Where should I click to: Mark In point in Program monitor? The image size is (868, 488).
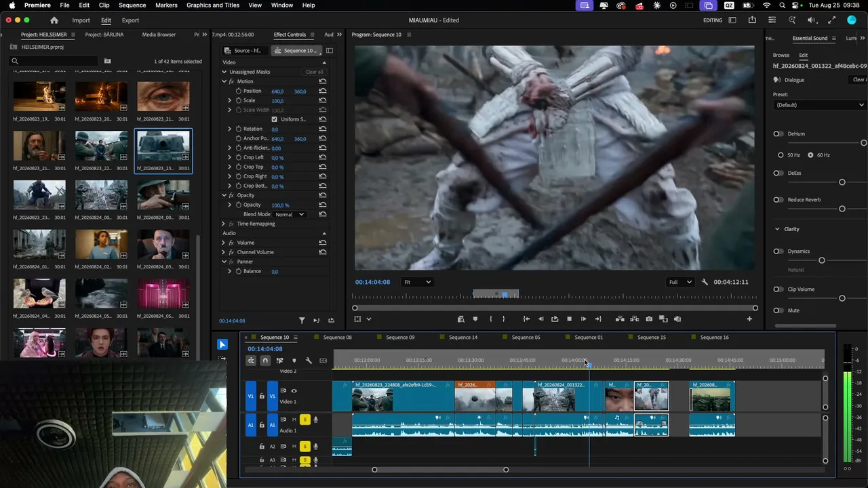[490, 319]
